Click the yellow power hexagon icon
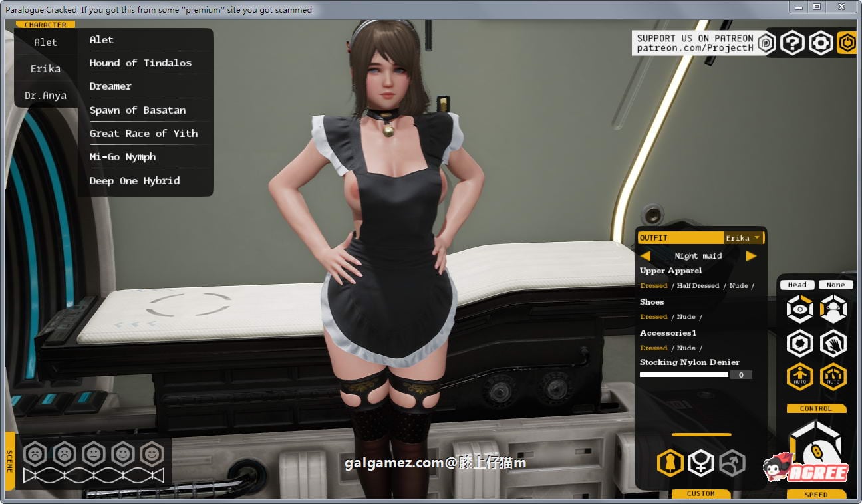The image size is (862, 504). (847, 43)
